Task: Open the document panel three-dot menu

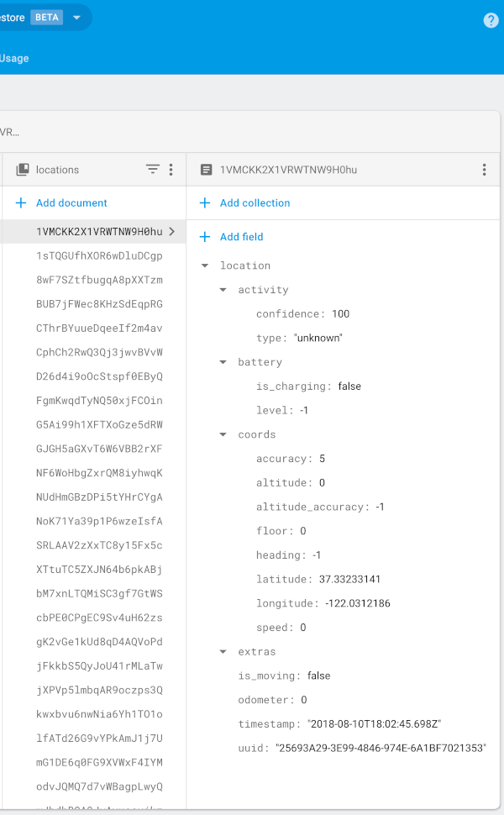Action: click(x=484, y=170)
